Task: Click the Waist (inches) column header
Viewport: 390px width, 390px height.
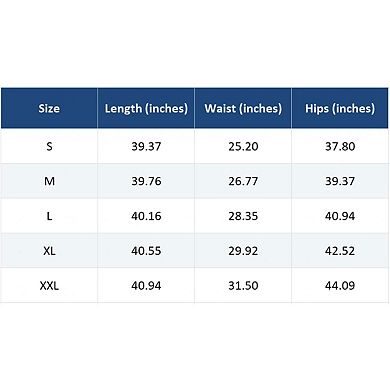Action: (243, 108)
